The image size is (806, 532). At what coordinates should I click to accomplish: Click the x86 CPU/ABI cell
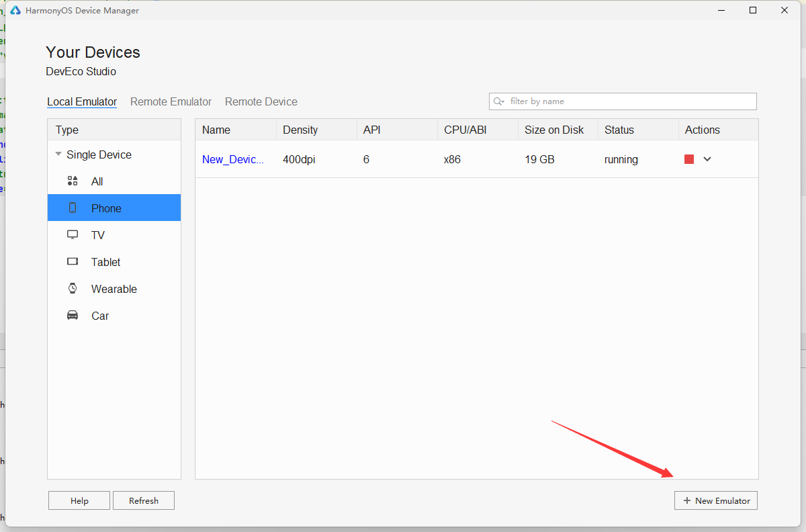click(x=453, y=159)
